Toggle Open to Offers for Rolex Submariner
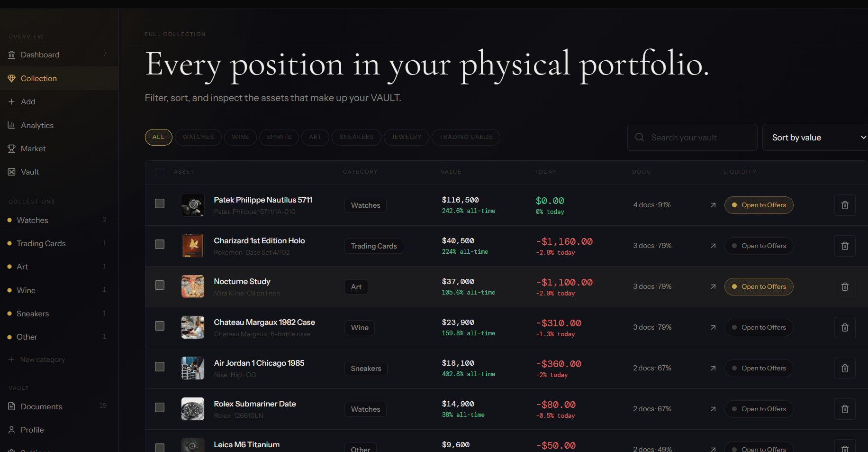 click(x=759, y=409)
